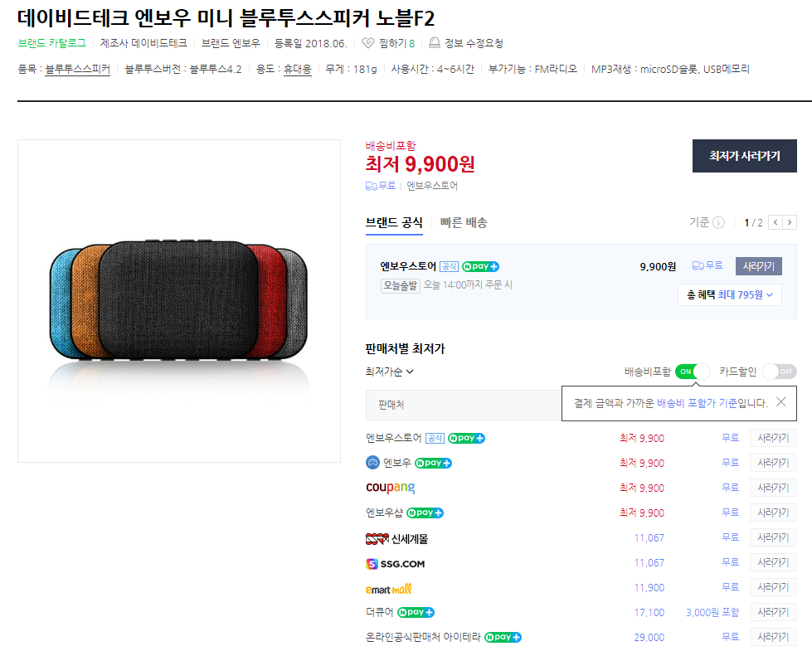Image resolution: width=812 pixels, height=656 pixels.
Task: Click the 엔보우스토어 link under the top price
Action: tap(432, 186)
